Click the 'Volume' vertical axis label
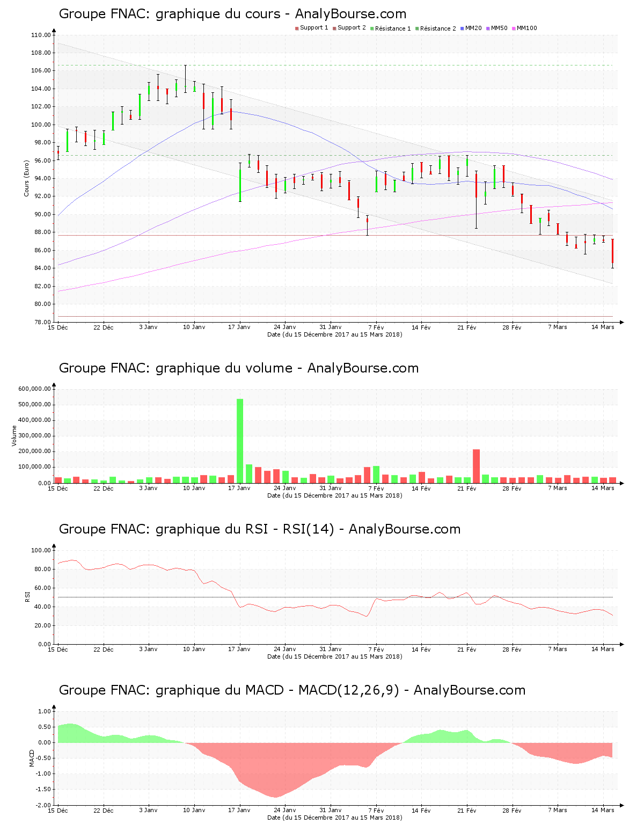The width and height of the screenshot is (644, 832). pyautogui.click(x=14, y=436)
